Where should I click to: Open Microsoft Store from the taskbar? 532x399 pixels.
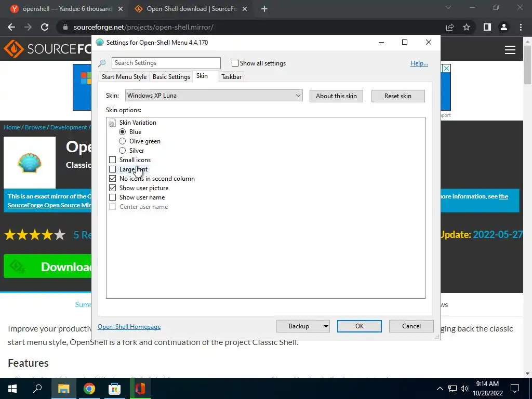point(115,389)
